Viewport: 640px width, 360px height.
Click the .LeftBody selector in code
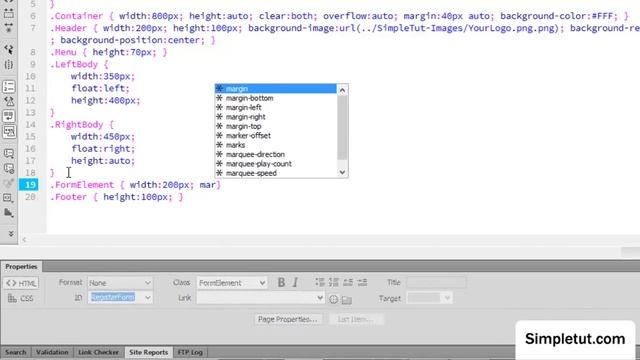pos(74,64)
